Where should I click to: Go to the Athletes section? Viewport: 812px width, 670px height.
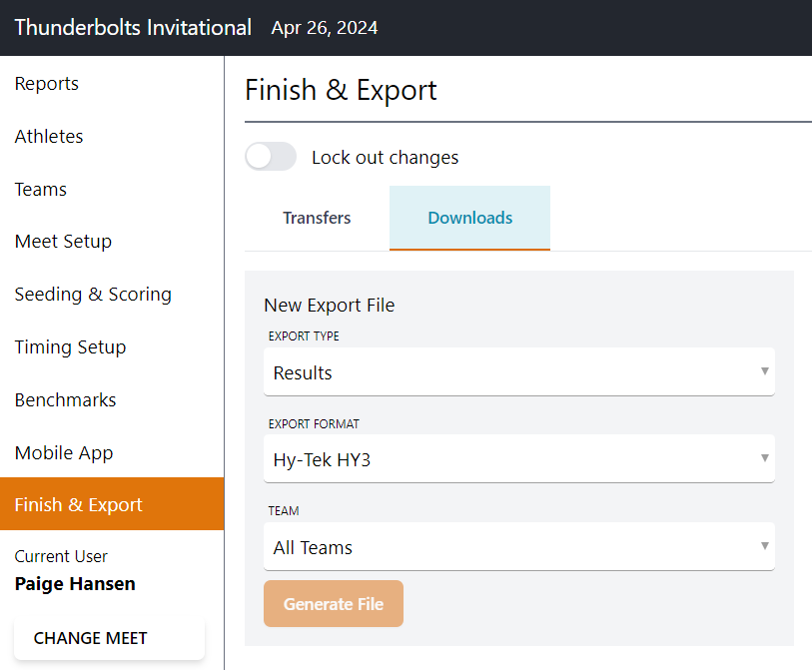tap(49, 136)
